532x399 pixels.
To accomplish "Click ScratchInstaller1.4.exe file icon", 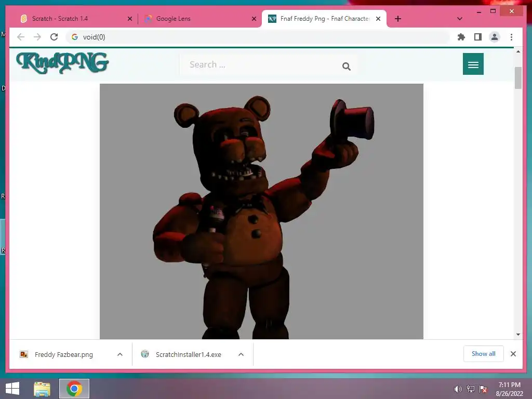I will point(145,354).
